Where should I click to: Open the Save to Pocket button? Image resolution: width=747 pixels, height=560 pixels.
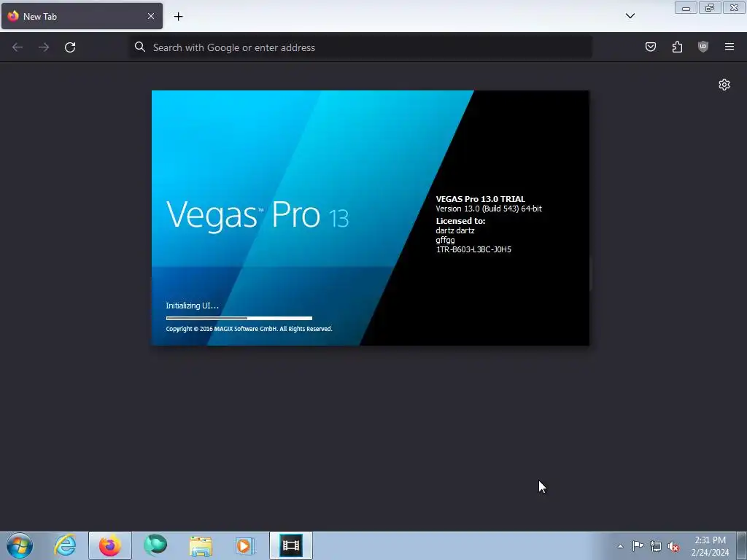651,47
